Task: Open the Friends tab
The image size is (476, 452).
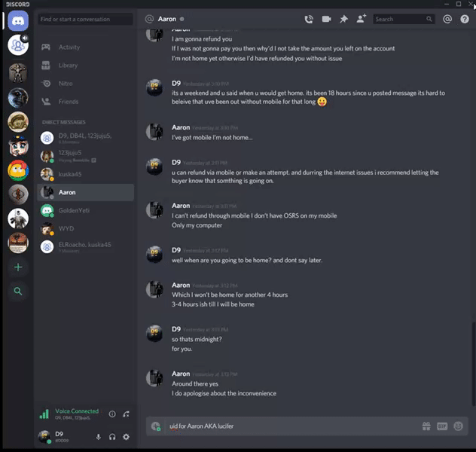Action: pyautogui.click(x=85, y=102)
